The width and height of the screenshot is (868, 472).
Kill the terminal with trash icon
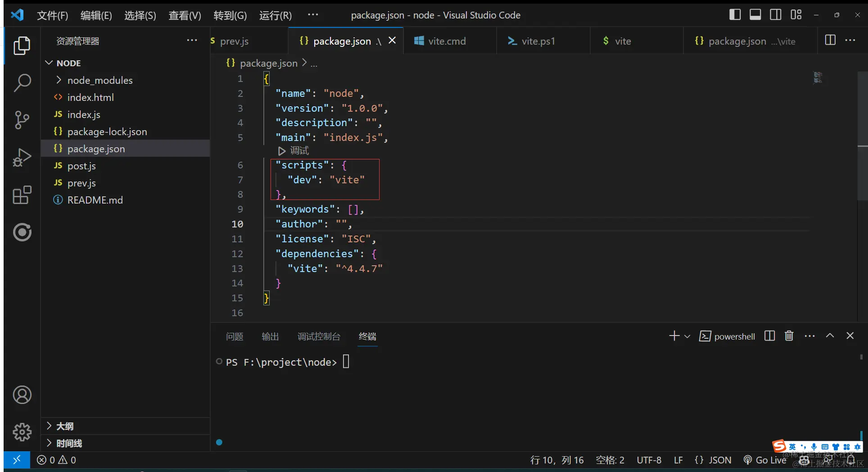pyautogui.click(x=789, y=336)
